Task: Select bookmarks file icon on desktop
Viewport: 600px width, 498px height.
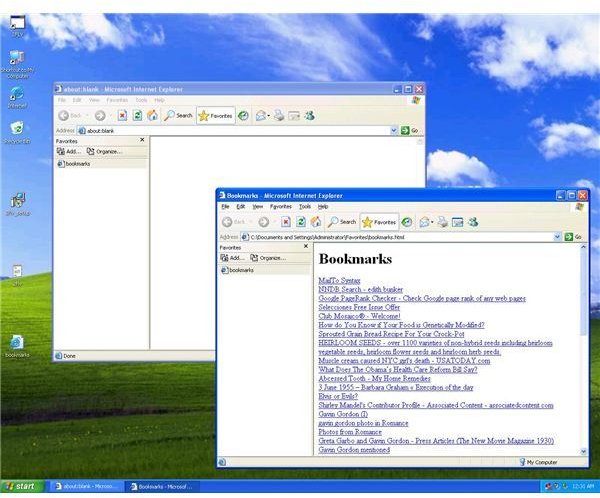Action: pyautogui.click(x=17, y=346)
